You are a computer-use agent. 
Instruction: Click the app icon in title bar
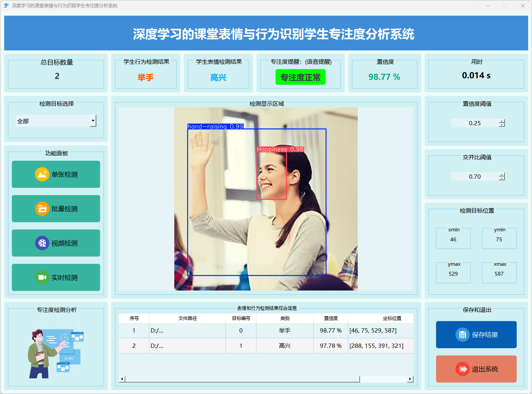click(6, 6)
